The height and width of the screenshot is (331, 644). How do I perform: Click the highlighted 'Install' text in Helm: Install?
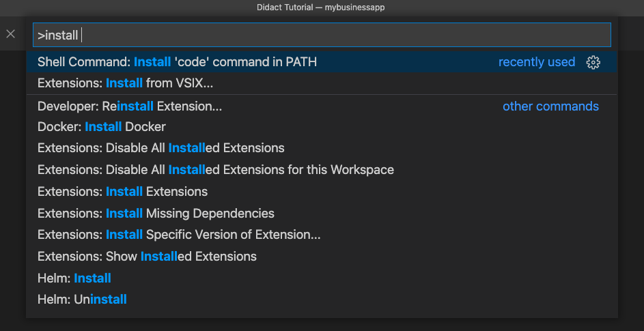click(92, 278)
